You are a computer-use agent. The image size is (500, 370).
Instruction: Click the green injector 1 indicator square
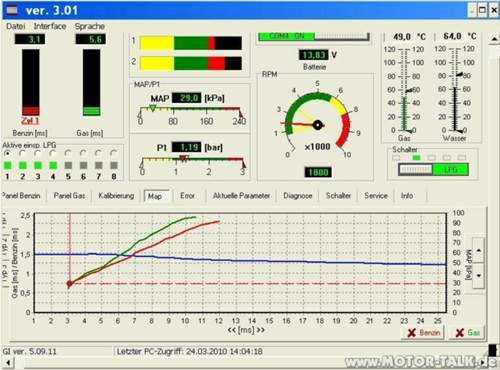pos(7,165)
